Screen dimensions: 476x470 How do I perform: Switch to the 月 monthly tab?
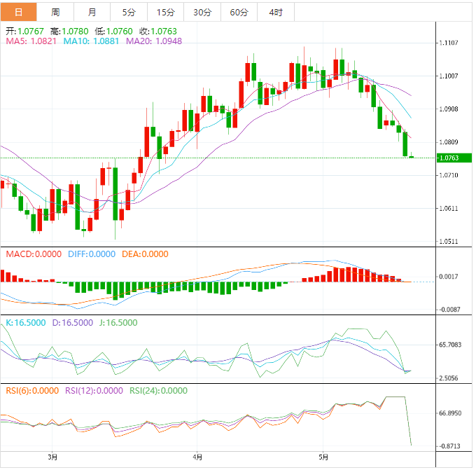coord(92,12)
